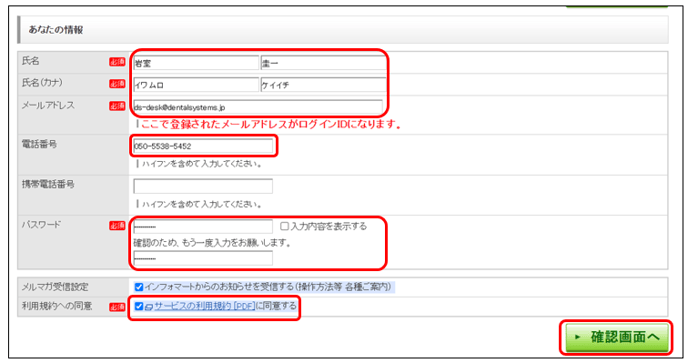Click the first password input field
Viewport: 688px width, 363px height.
pyautogui.click(x=203, y=226)
